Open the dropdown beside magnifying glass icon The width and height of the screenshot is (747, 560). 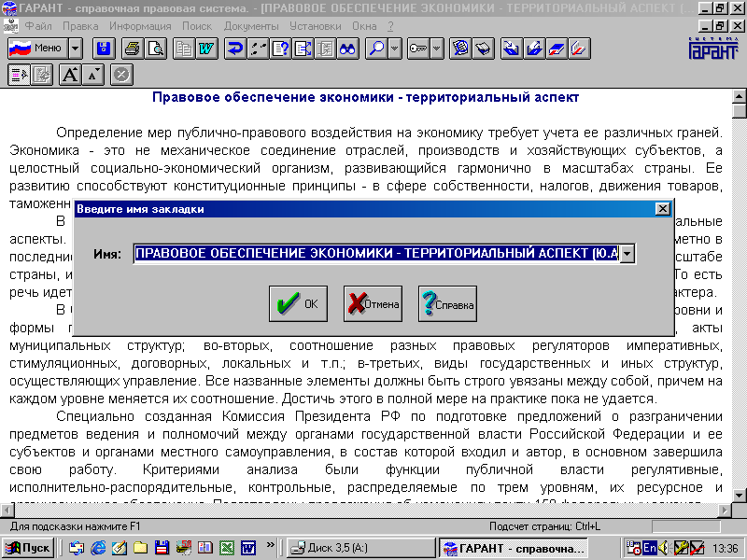[x=395, y=49]
